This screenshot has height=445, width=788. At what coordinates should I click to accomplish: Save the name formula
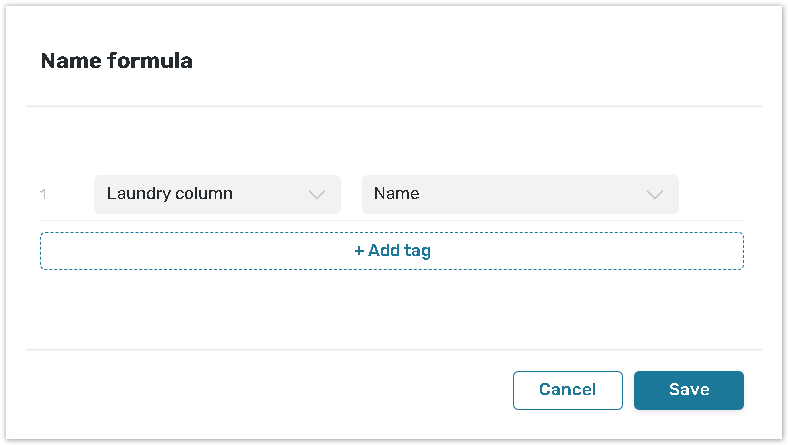688,390
